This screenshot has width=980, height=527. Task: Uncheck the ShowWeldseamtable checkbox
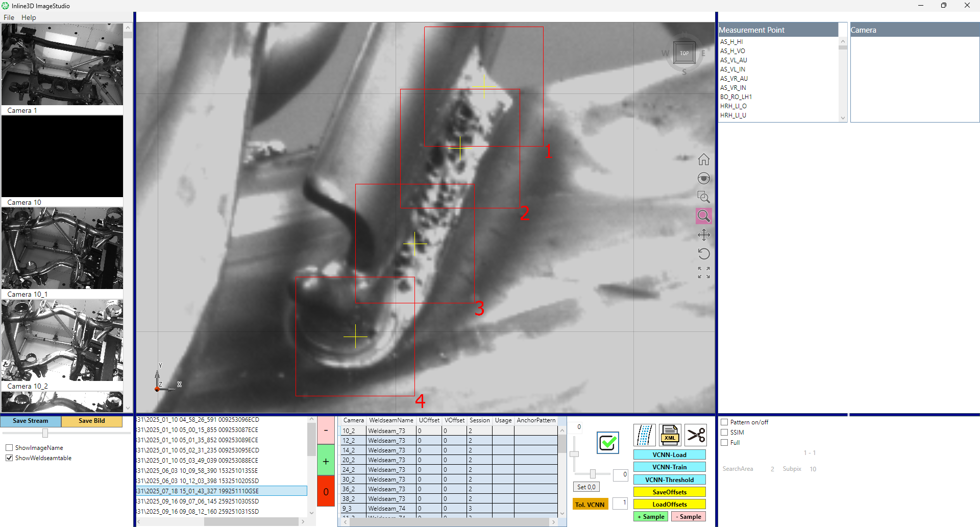pos(9,458)
